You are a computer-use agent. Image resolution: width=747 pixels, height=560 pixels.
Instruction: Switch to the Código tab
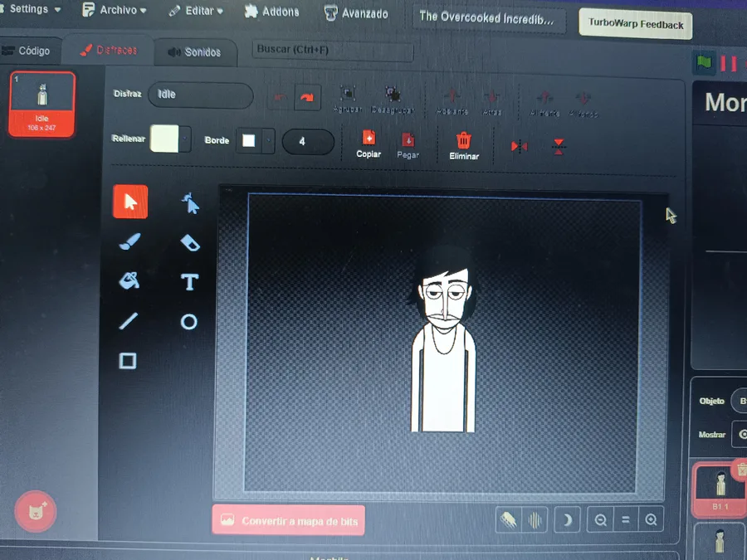pos(28,51)
